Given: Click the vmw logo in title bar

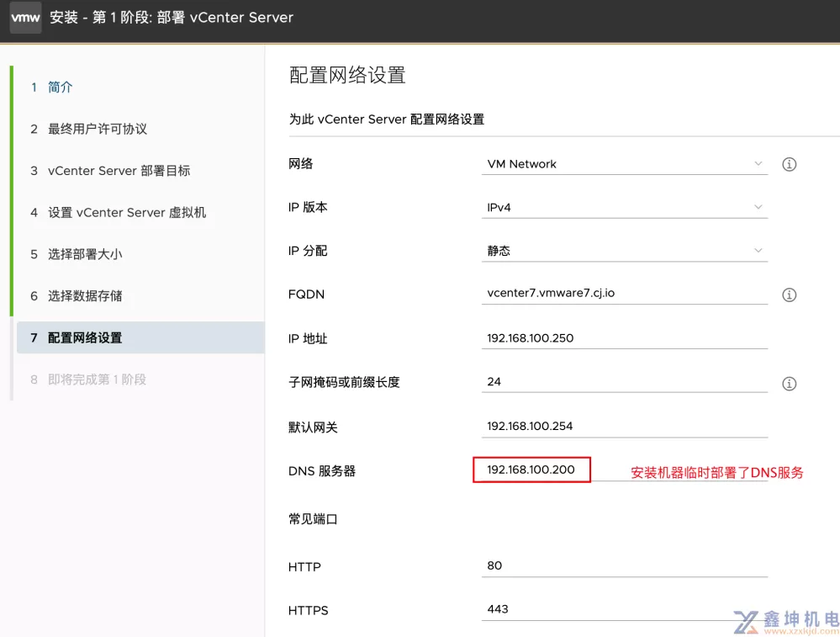Looking at the screenshot, I should [25, 17].
